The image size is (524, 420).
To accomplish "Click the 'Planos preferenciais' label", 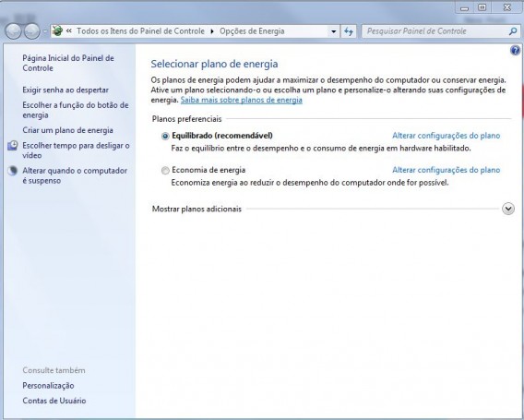I will click(x=186, y=119).
